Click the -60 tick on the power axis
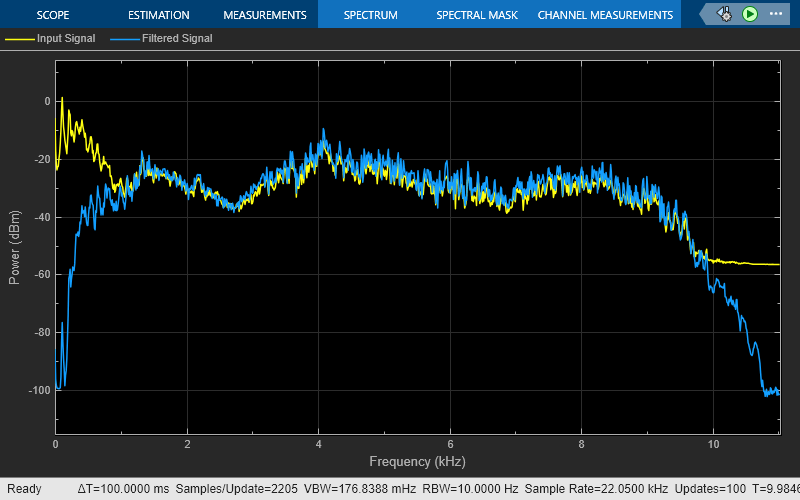The height and width of the screenshot is (500, 800). point(42,274)
